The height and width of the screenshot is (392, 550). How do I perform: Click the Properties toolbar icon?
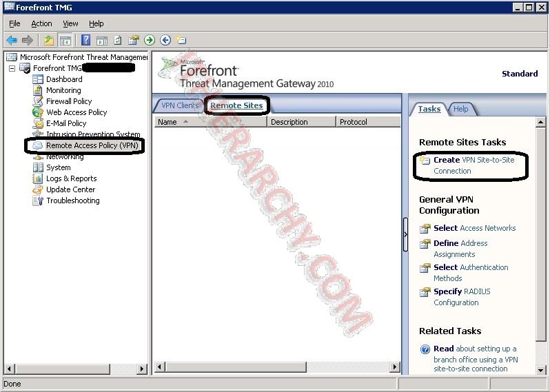click(133, 41)
